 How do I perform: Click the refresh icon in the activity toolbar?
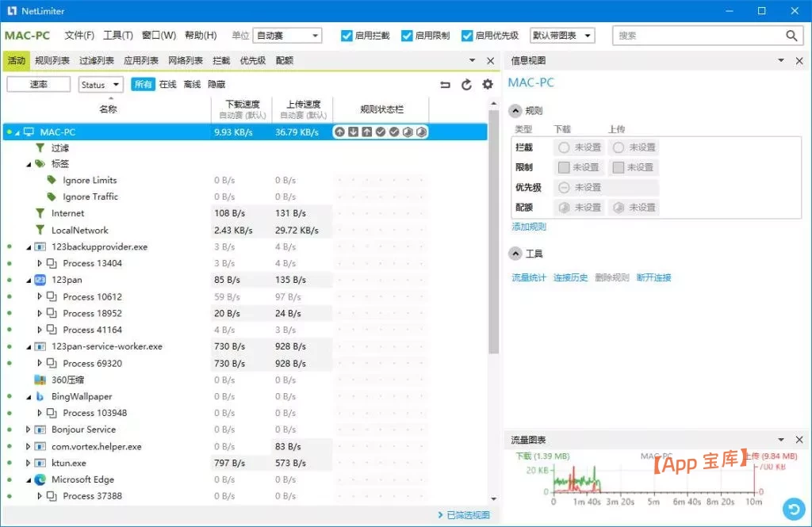(466, 84)
